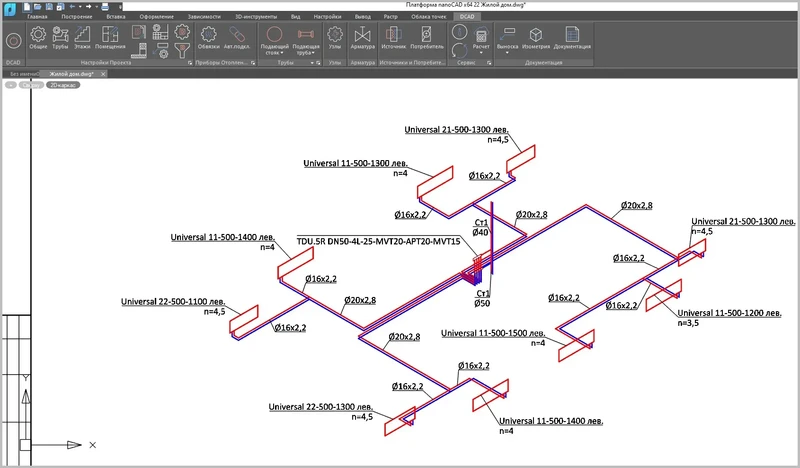Select the Помещения rooms tool

(110, 38)
